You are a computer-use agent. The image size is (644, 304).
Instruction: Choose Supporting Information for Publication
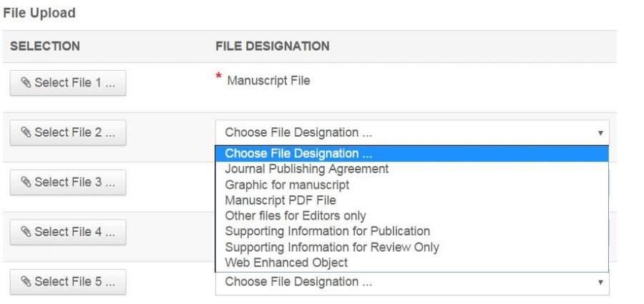pyautogui.click(x=328, y=231)
